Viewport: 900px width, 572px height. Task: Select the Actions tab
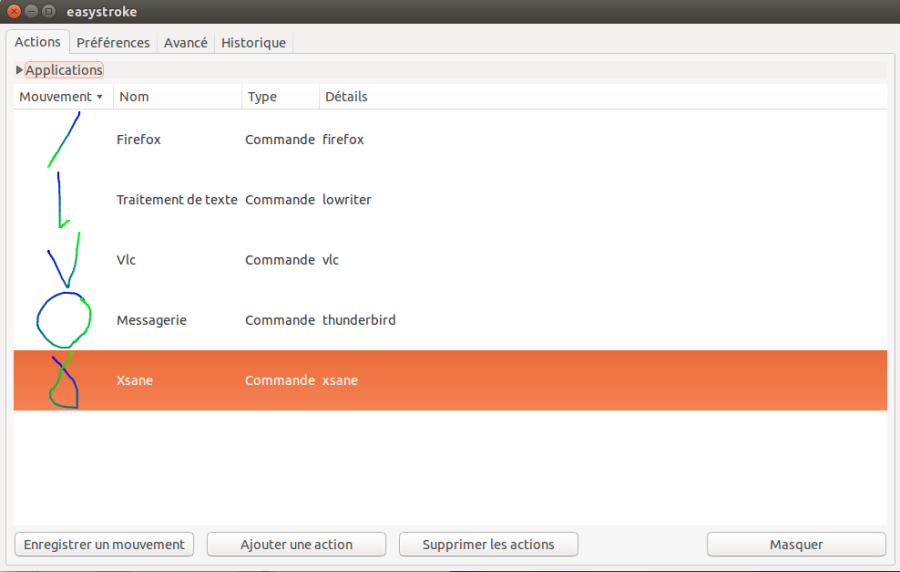(37, 42)
